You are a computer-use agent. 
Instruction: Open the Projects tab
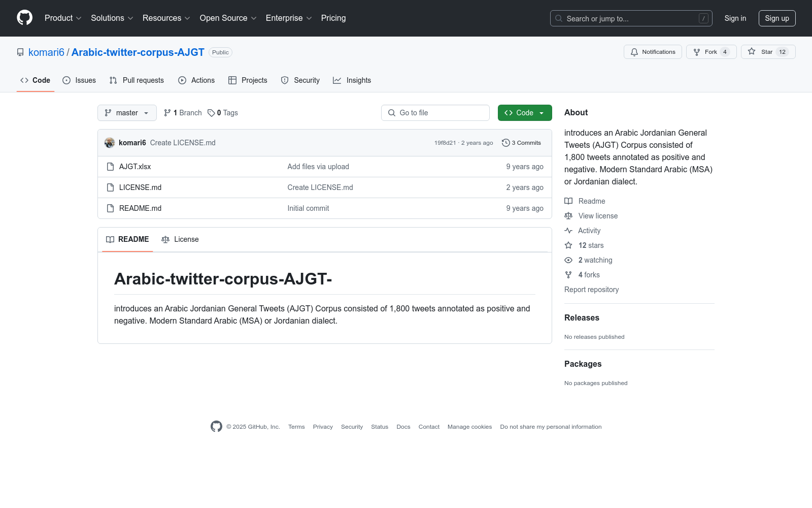click(248, 80)
